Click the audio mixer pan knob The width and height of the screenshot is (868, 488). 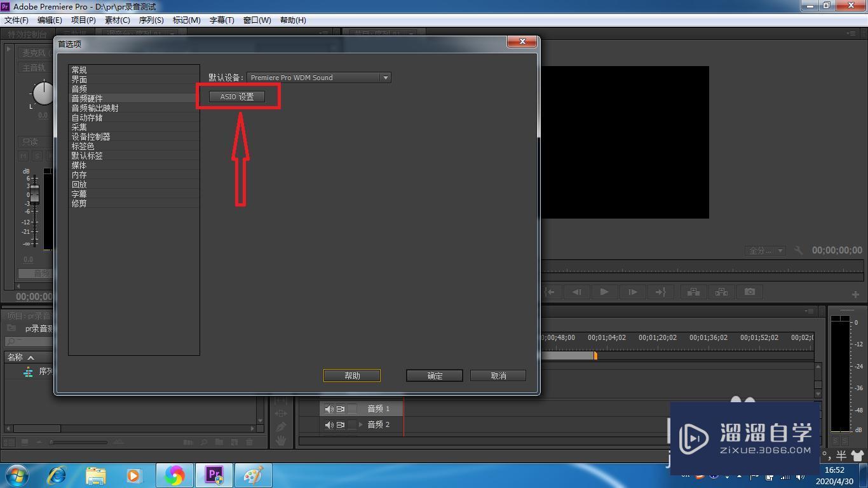(43, 93)
